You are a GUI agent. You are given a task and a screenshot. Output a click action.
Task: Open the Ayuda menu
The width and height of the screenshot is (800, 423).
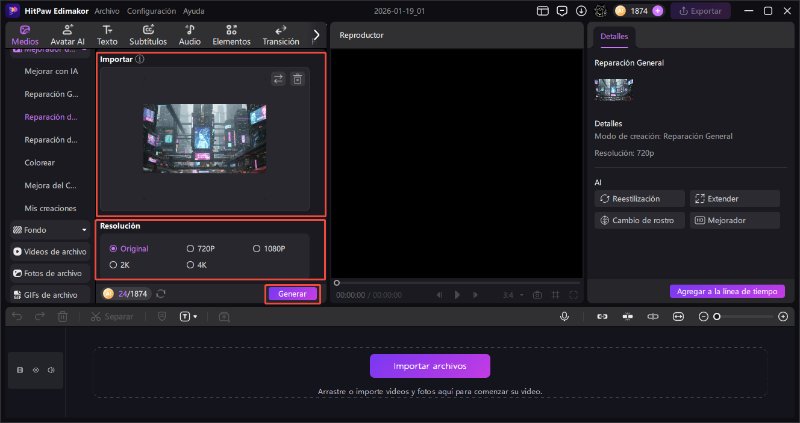(193, 11)
